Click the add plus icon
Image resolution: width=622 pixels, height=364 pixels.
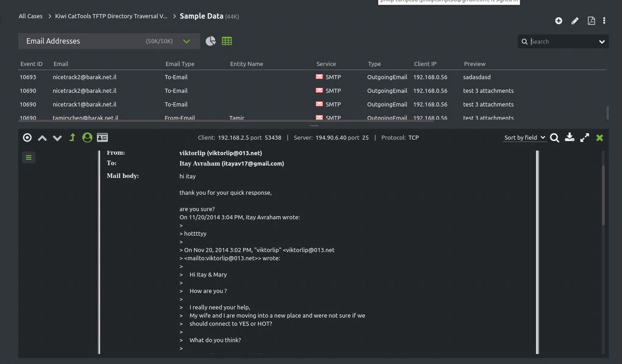point(559,20)
